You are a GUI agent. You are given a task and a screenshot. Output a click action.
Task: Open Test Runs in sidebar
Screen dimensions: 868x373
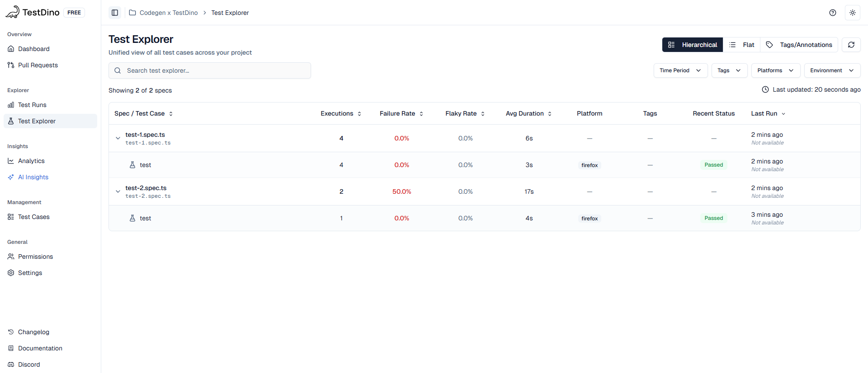click(32, 105)
